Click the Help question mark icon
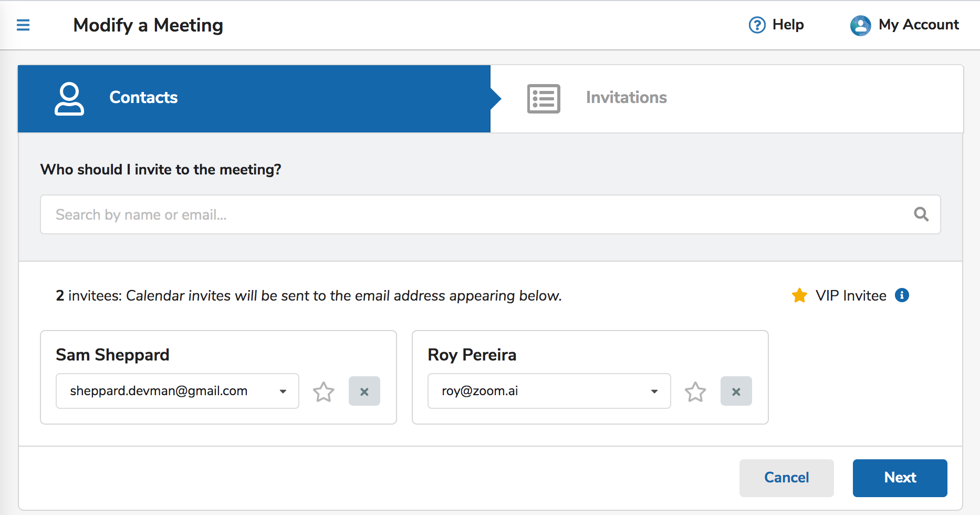The width and height of the screenshot is (980, 515). coord(757,25)
